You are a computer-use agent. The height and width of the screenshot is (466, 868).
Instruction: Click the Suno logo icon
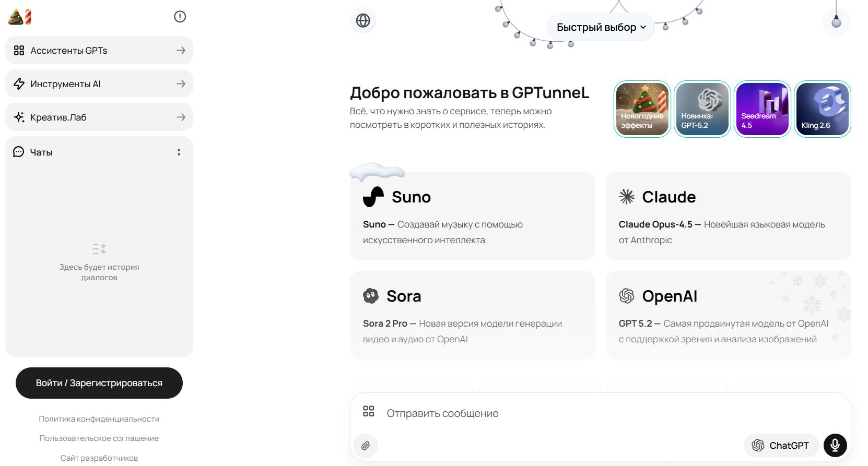point(373,197)
